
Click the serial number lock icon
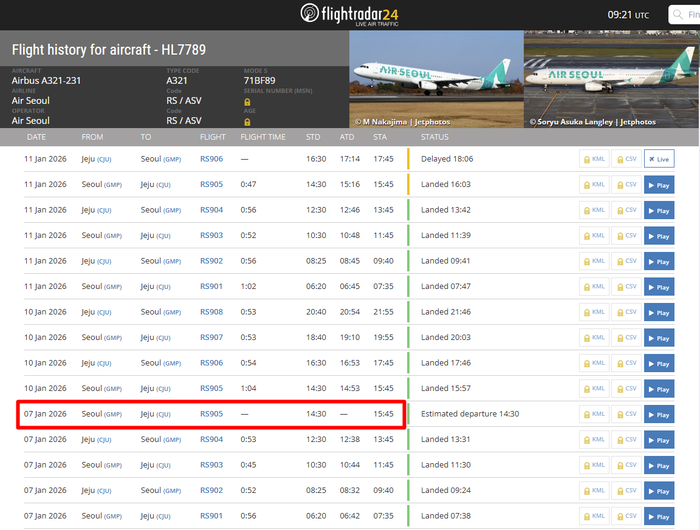247,102
